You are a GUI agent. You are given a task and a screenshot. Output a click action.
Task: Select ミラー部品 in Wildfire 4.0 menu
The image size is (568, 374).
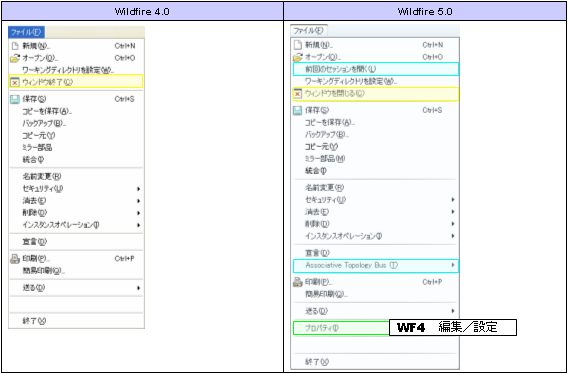37,147
